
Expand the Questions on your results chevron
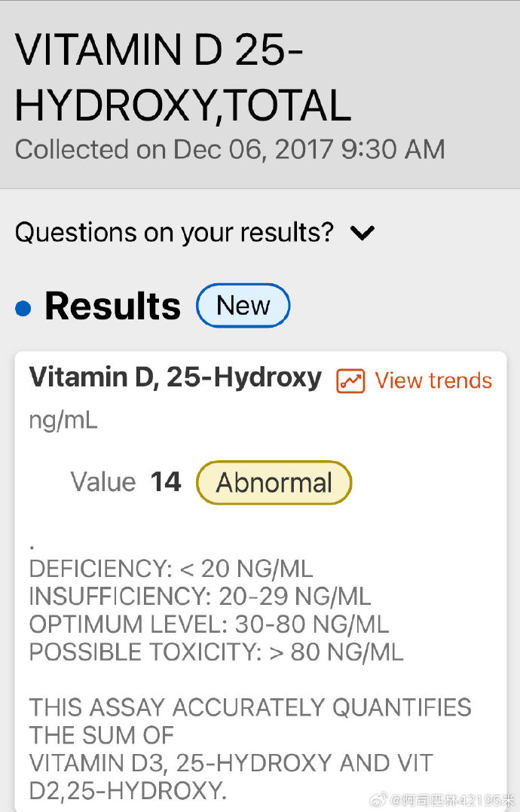point(362,233)
